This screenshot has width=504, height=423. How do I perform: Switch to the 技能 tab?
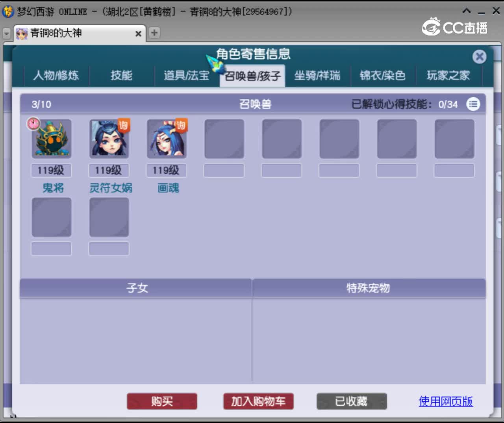pos(121,75)
